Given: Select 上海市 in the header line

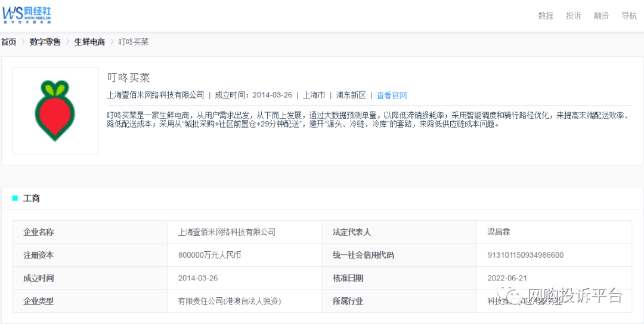Looking at the screenshot, I should [x=314, y=95].
